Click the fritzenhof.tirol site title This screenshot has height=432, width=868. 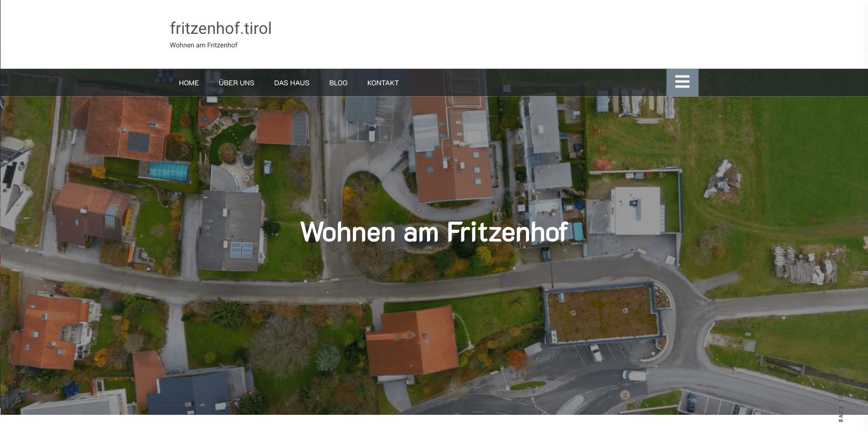221,28
